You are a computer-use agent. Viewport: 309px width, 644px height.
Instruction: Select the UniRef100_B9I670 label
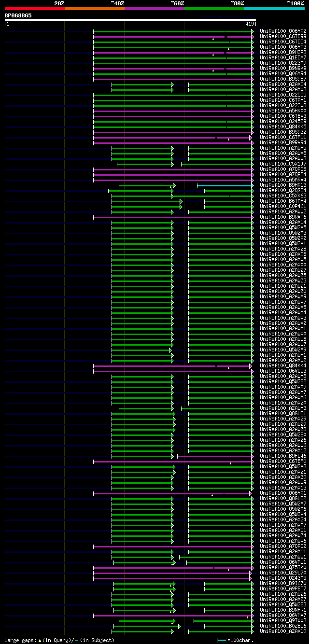[x=283, y=584]
